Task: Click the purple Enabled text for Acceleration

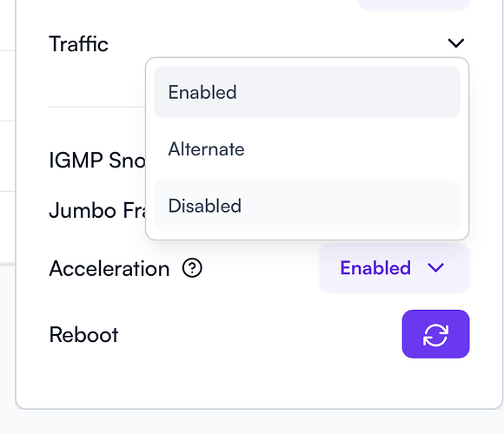Action: [375, 267]
